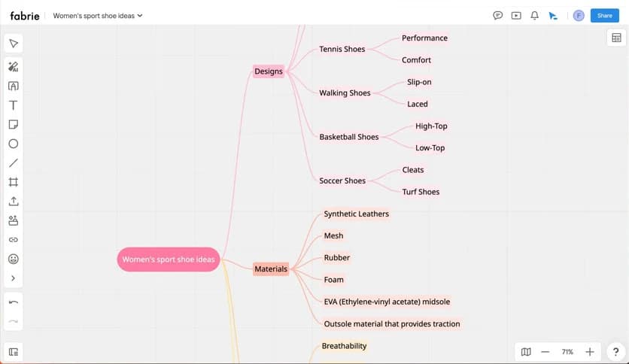The height and width of the screenshot is (364, 629).
Task: Zoom in with the plus button
Action: point(590,351)
